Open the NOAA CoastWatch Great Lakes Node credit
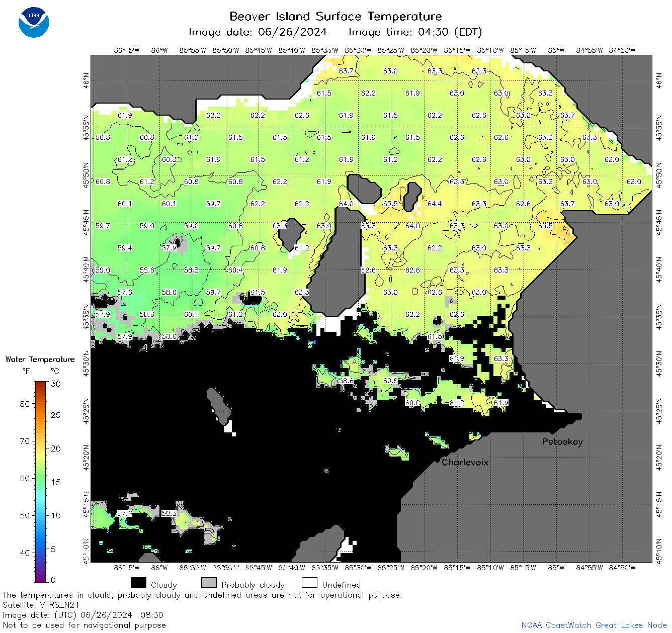672x633 pixels. [x=594, y=625]
